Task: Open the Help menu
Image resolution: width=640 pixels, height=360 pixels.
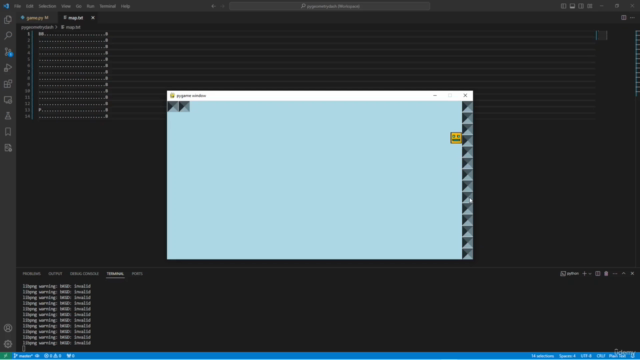Action: [x=125, y=6]
